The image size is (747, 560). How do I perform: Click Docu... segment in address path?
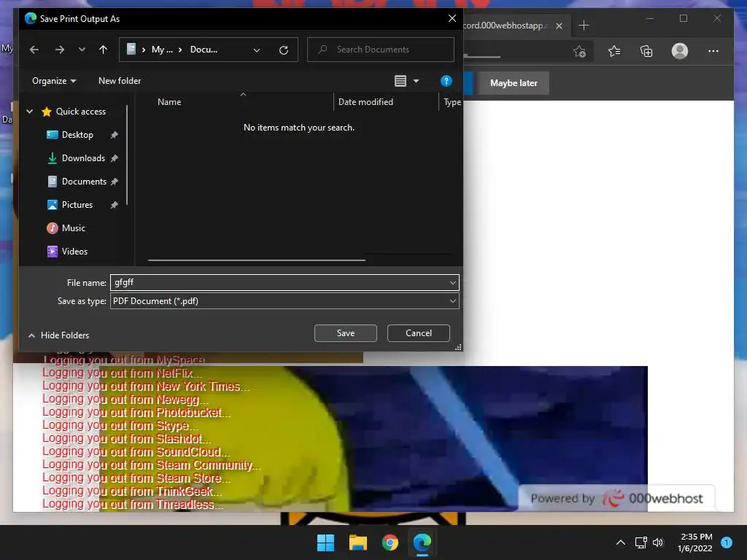(204, 50)
